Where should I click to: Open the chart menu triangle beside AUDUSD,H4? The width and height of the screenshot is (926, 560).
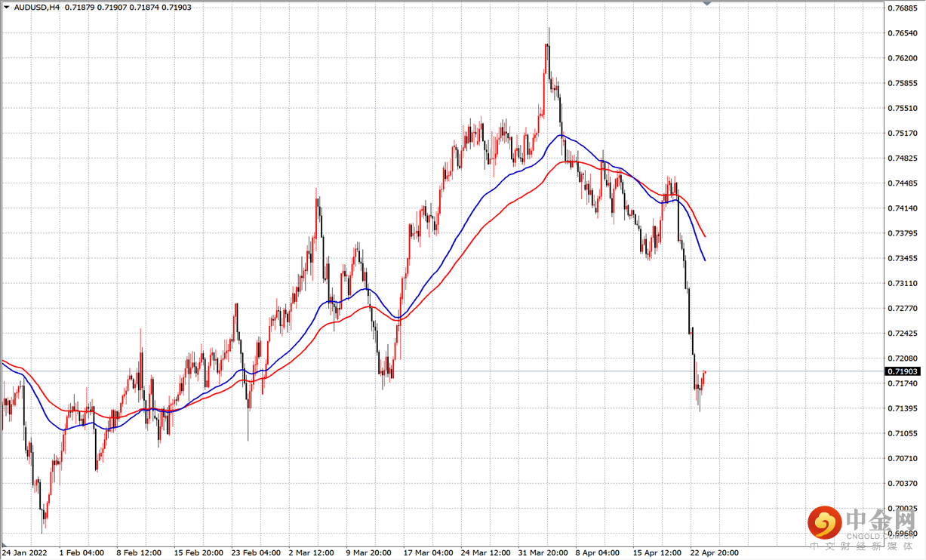(7, 8)
